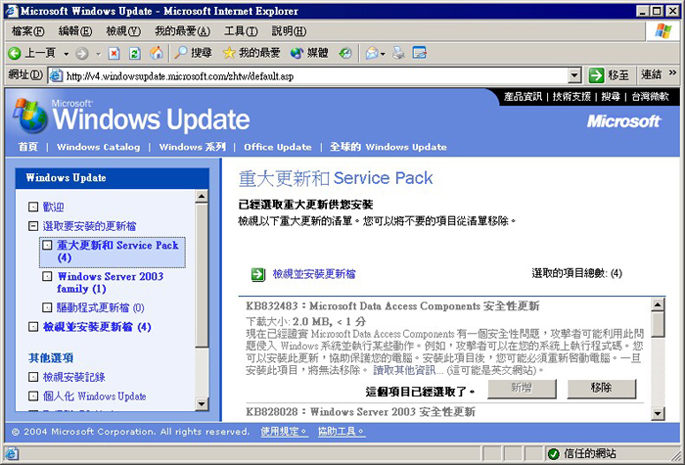The image size is (685, 465).
Task: Open 全球的 Windows Update link
Action: [388, 147]
